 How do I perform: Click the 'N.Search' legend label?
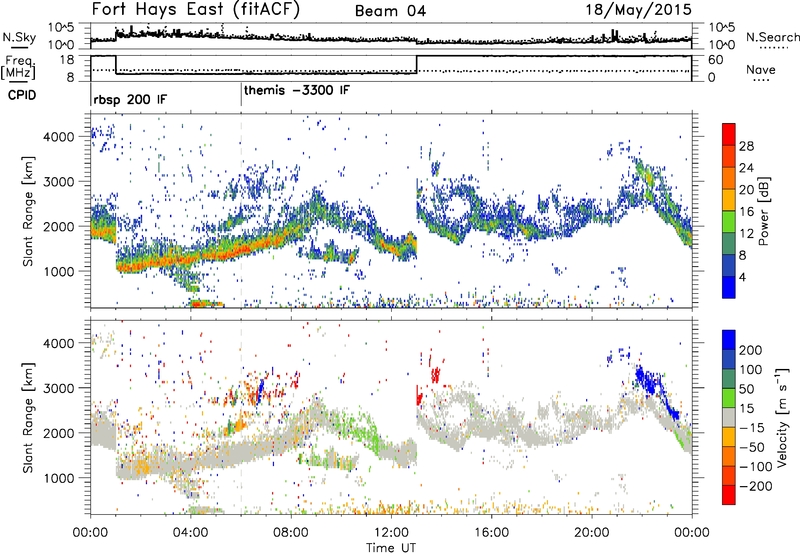click(x=772, y=37)
